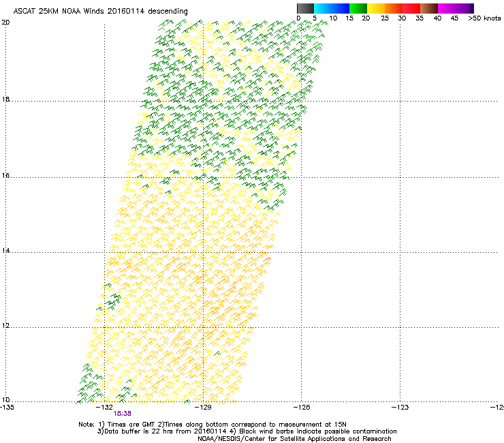Click the latitude label '18'
The height and width of the screenshot is (443, 504).
(5, 99)
